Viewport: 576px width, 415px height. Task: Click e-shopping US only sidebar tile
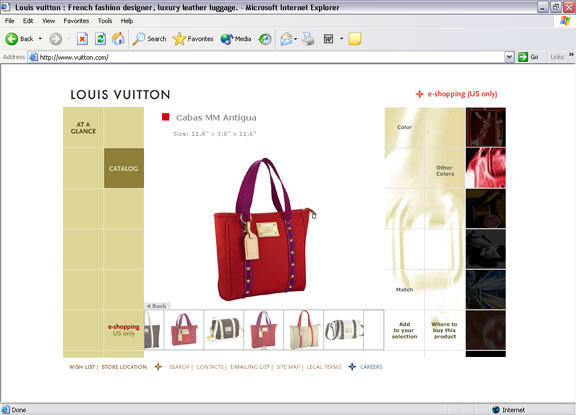tap(124, 330)
